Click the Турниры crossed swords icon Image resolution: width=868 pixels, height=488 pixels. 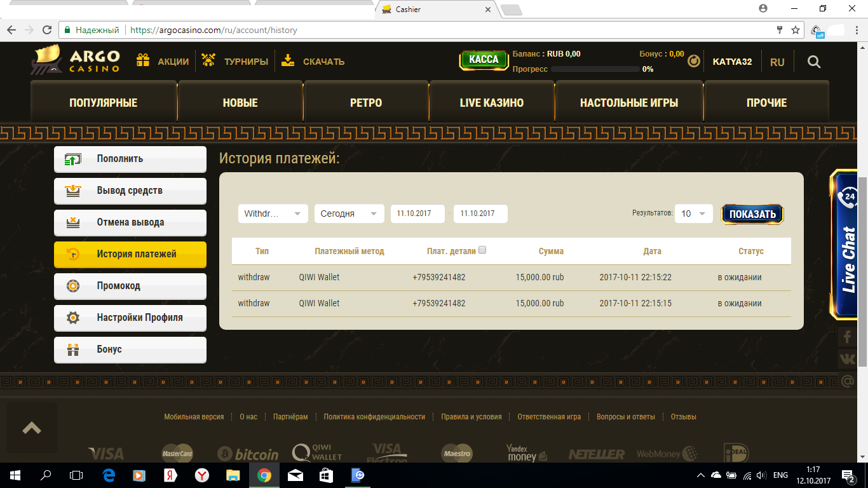[x=208, y=61]
